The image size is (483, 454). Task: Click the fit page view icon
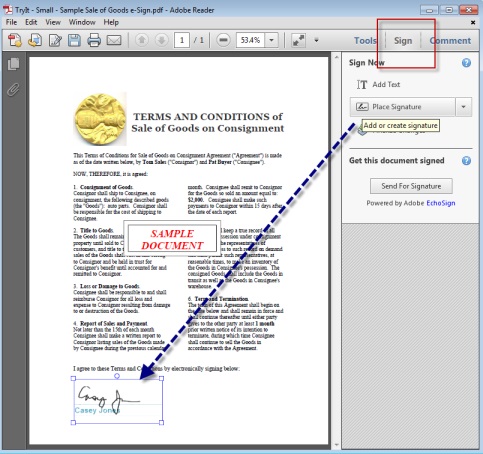coord(298,40)
